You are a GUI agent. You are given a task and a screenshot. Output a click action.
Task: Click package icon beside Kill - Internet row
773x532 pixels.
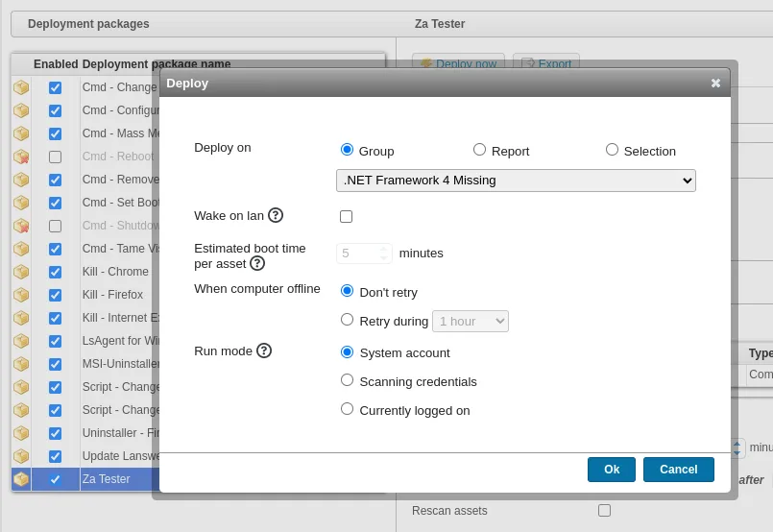(x=21, y=318)
